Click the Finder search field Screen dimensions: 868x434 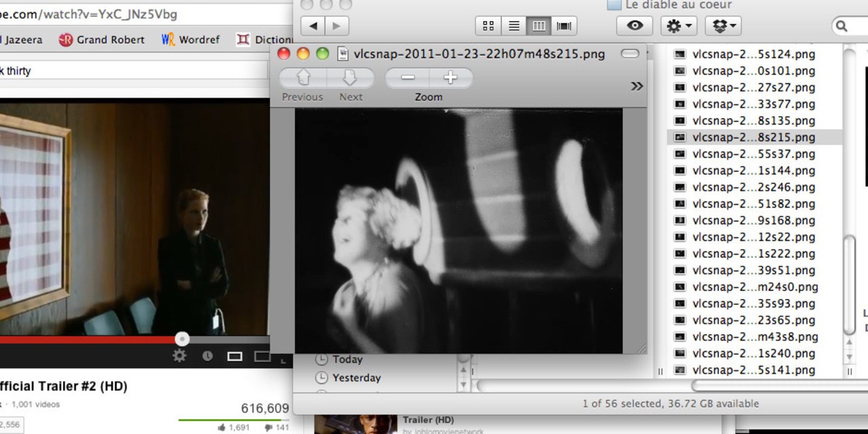[x=851, y=26]
